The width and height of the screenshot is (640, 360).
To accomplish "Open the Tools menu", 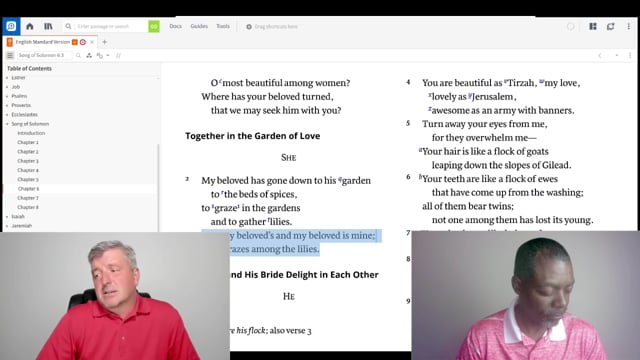I will (x=223, y=26).
